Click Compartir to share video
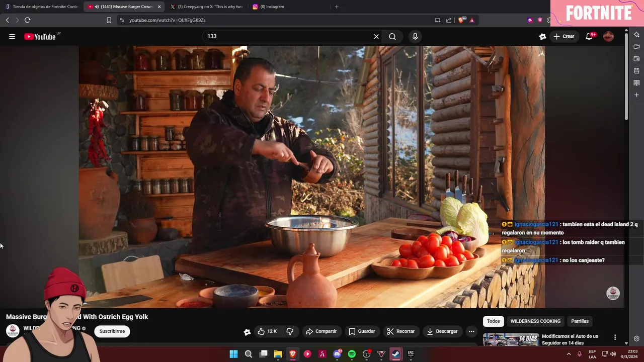The image size is (644, 362). 321,331
